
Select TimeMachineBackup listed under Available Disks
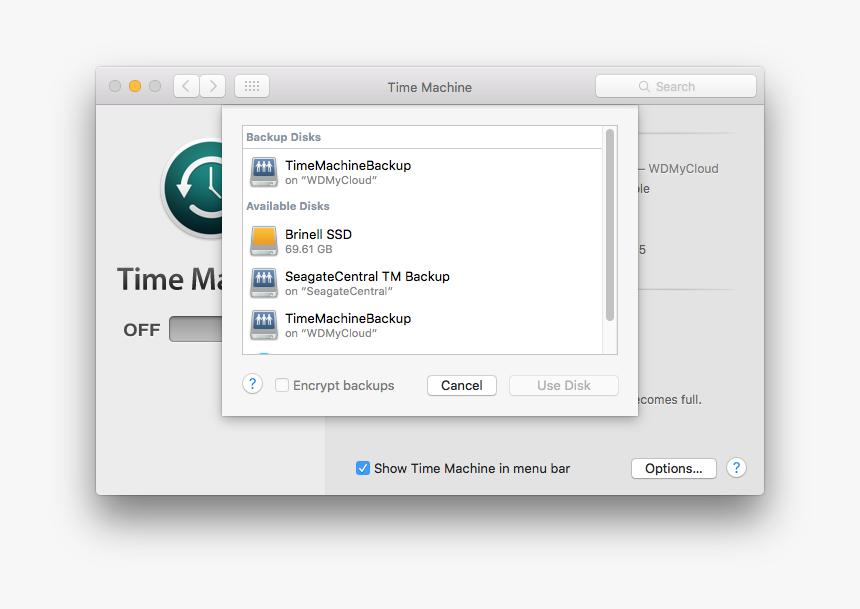click(347, 324)
